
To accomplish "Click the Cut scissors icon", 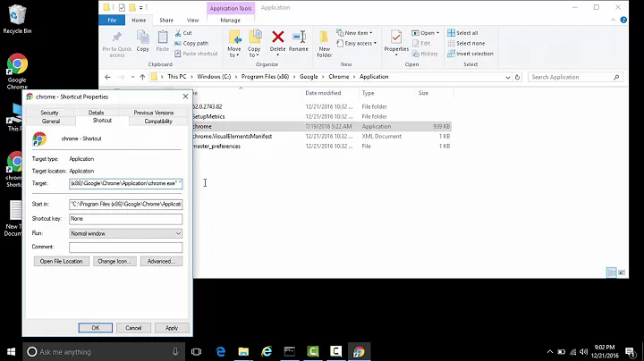I will (178, 33).
